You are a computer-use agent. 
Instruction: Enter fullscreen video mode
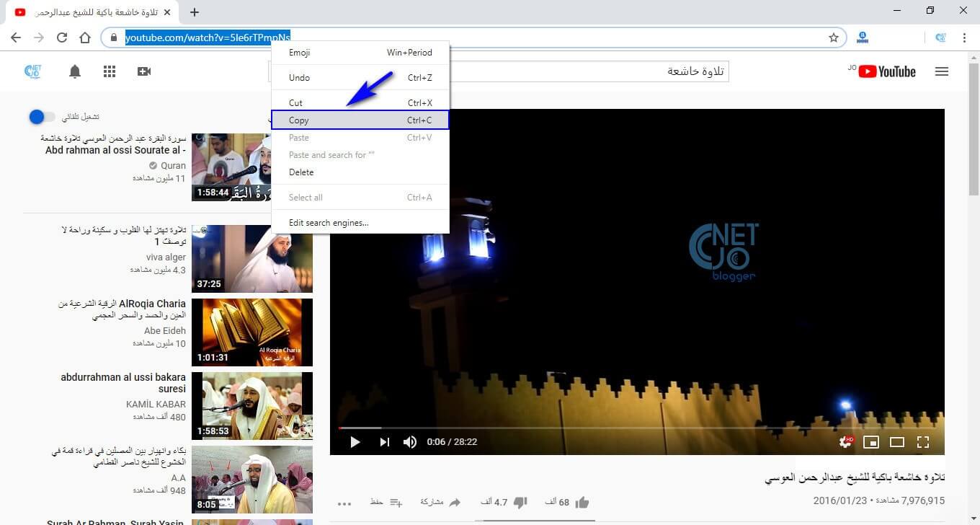[923, 442]
